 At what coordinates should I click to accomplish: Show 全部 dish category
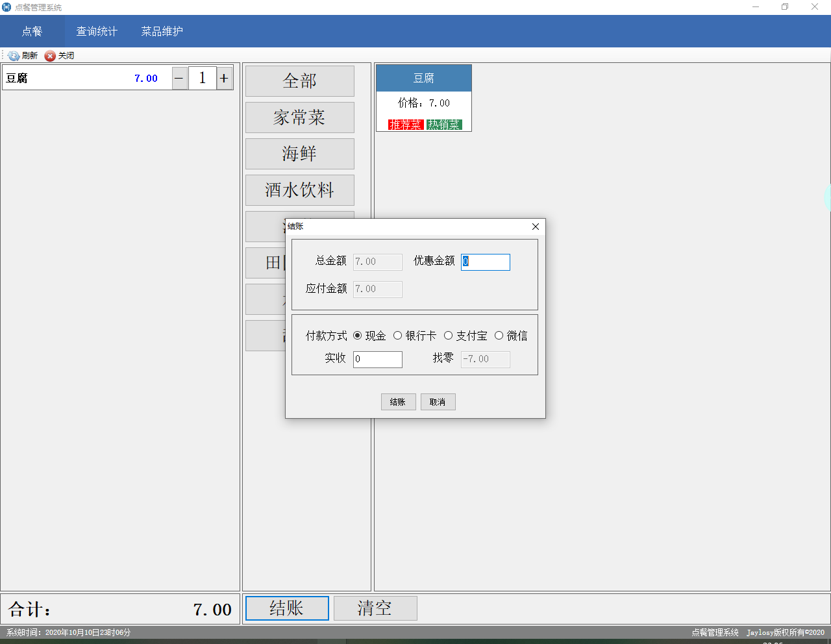click(300, 81)
